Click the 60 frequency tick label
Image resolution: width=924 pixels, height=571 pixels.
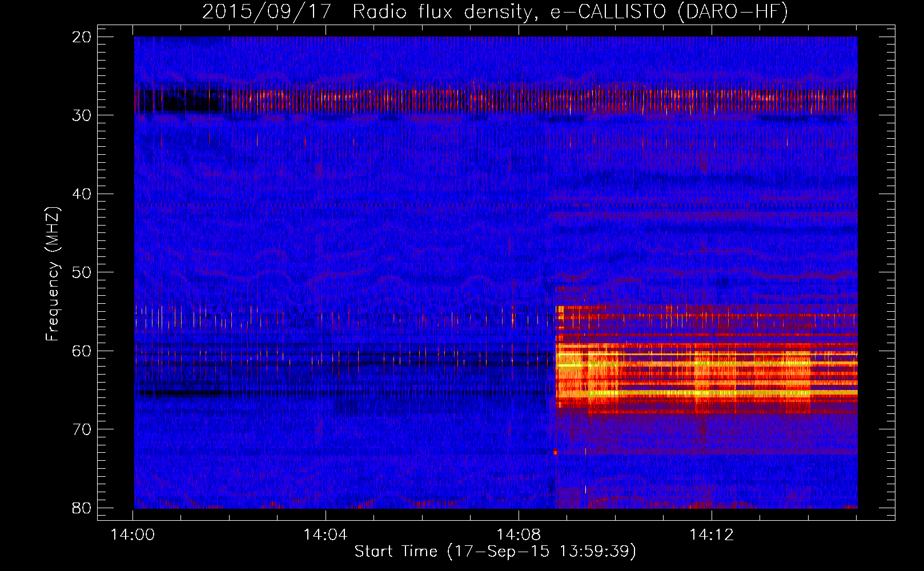82,351
